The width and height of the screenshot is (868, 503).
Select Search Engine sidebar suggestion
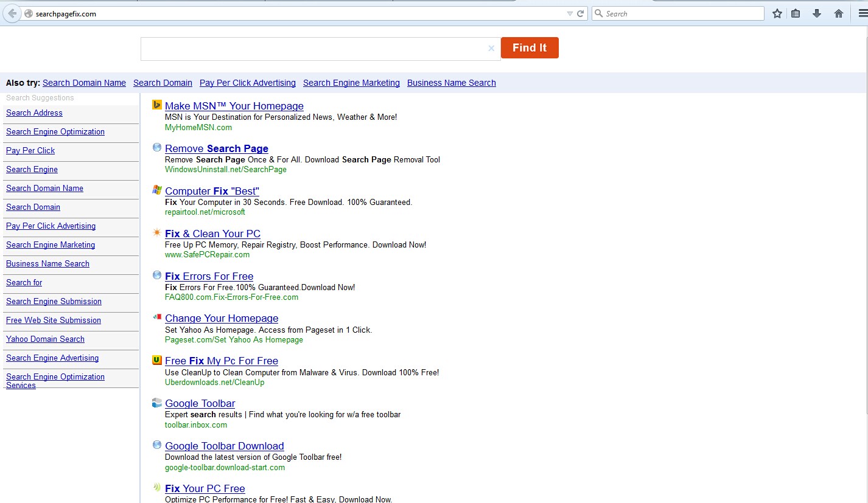coord(32,170)
